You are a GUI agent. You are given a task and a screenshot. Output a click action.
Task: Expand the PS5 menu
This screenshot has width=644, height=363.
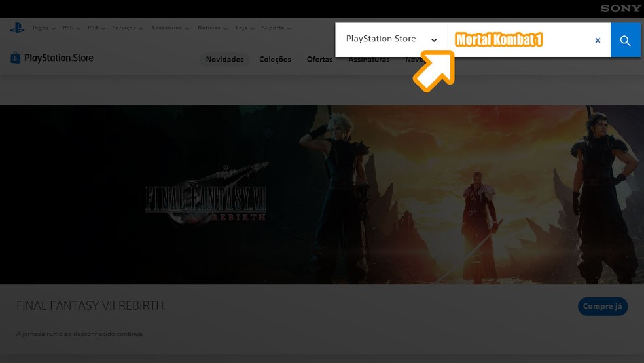pos(71,28)
